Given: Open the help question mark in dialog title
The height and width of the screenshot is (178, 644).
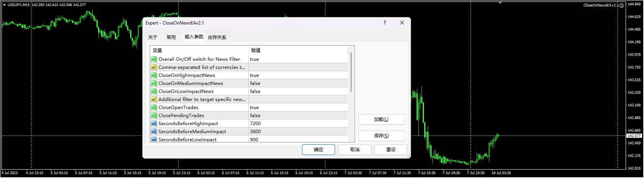Looking at the screenshot, I should 385,23.
